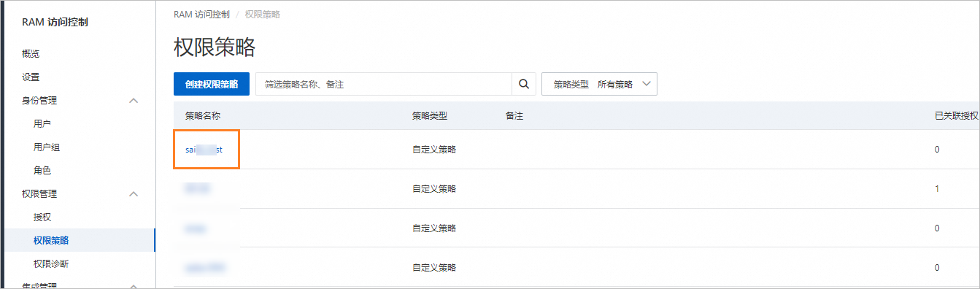
Task: Click the 创建权限策略 button
Action: tap(212, 84)
